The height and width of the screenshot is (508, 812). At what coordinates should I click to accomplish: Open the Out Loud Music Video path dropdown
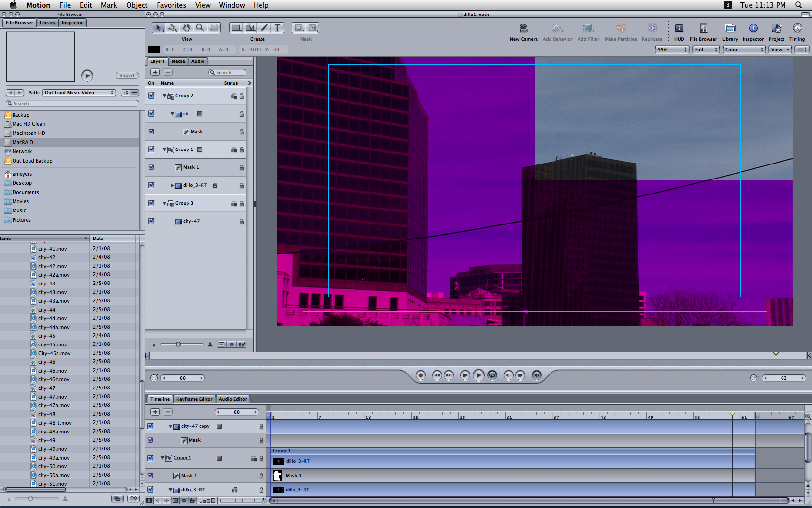[79, 93]
